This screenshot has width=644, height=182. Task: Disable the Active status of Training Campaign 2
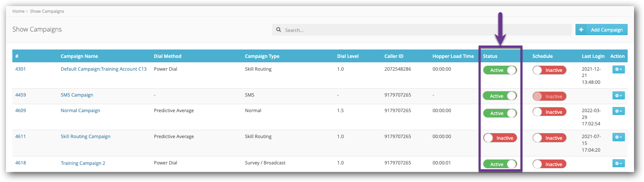point(500,164)
